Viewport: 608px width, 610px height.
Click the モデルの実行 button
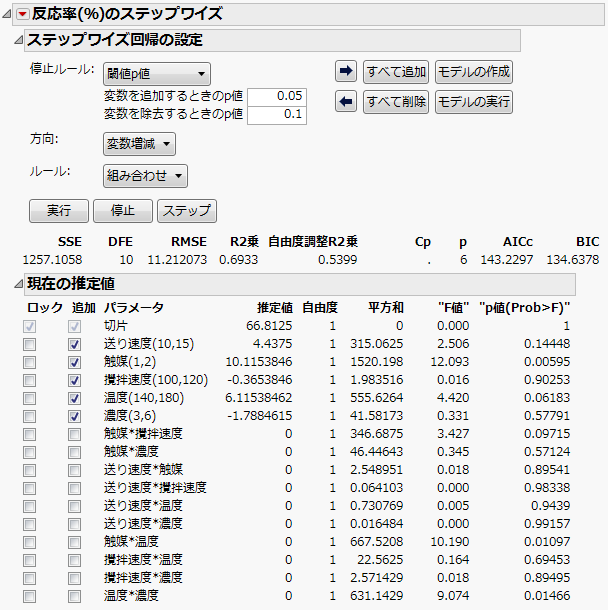tap(474, 102)
